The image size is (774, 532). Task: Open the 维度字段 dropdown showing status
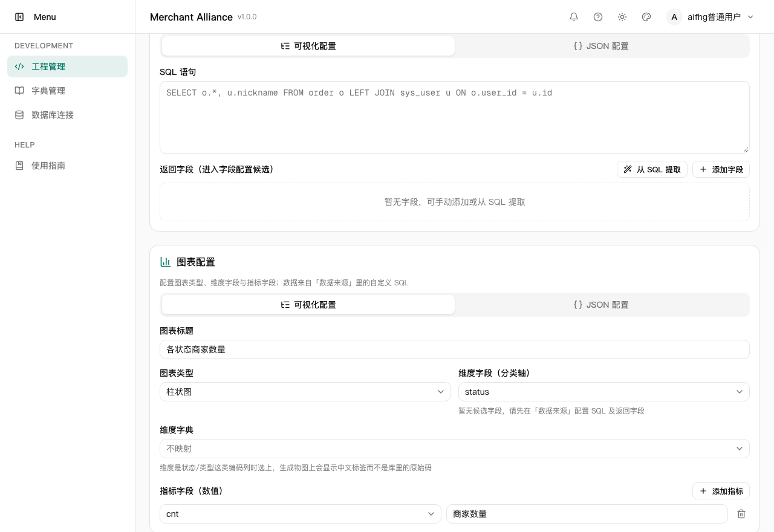click(x=604, y=392)
